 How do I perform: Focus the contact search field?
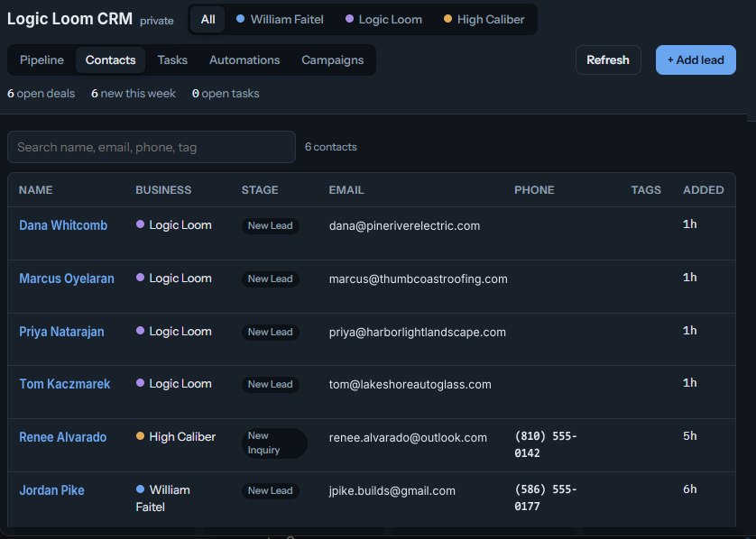(x=152, y=147)
